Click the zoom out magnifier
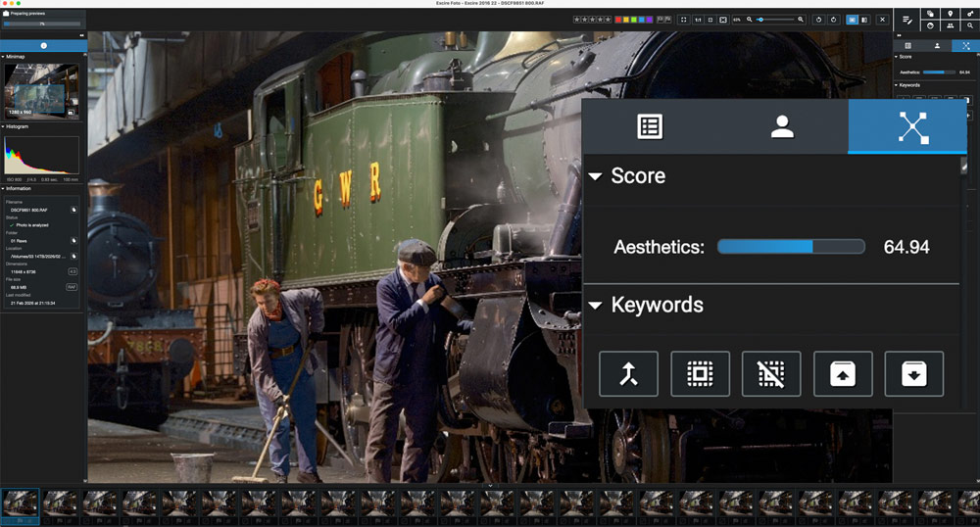The height and width of the screenshot is (527, 980). pyautogui.click(x=750, y=20)
